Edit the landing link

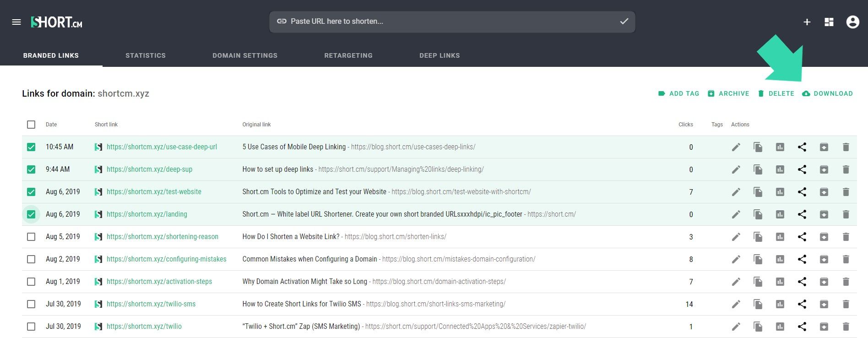point(736,214)
